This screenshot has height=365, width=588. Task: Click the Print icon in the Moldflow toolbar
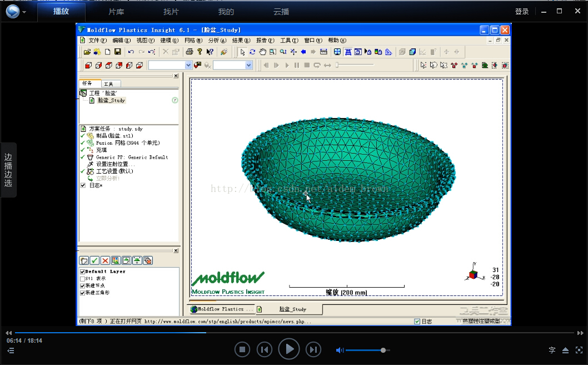(190, 52)
